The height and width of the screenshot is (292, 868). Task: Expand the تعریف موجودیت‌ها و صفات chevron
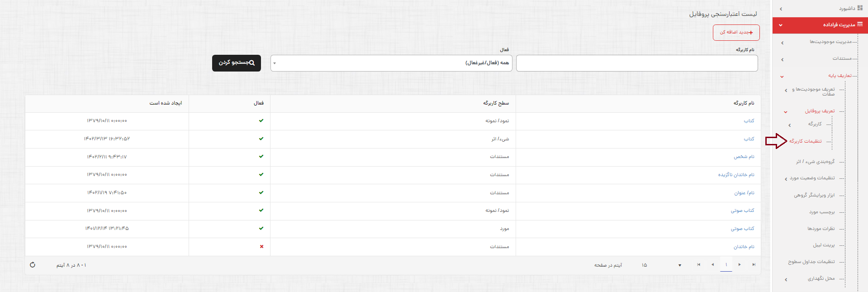coord(786,91)
